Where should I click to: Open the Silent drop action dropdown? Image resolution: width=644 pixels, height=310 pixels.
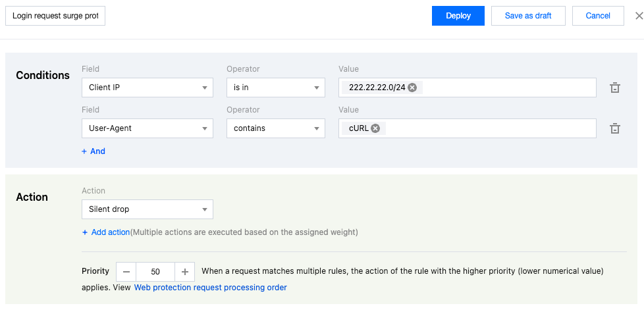[x=148, y=209]
